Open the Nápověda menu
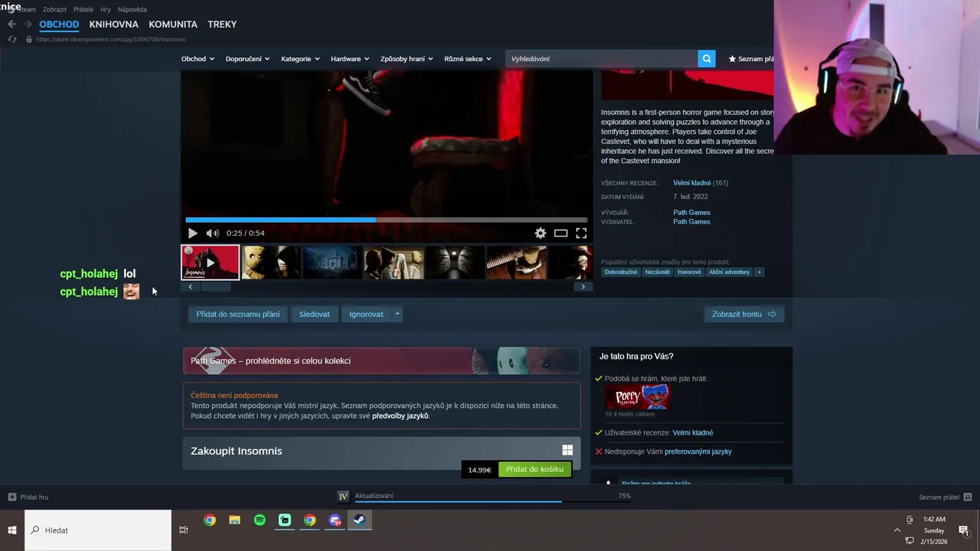 click(132, 9)
